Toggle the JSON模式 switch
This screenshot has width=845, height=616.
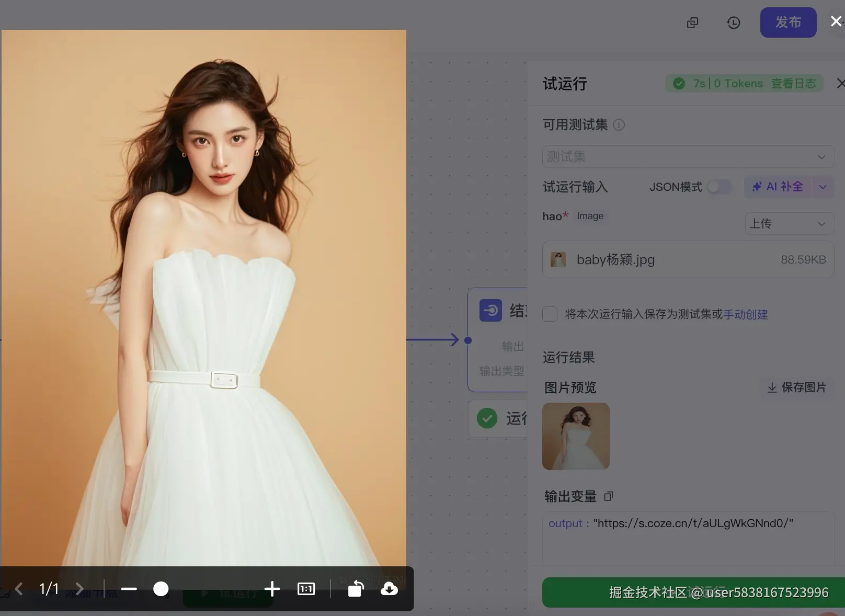point(719,187)
